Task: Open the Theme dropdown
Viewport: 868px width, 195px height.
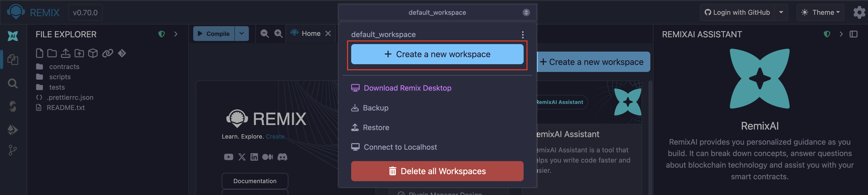Action: tap(820, 13)
